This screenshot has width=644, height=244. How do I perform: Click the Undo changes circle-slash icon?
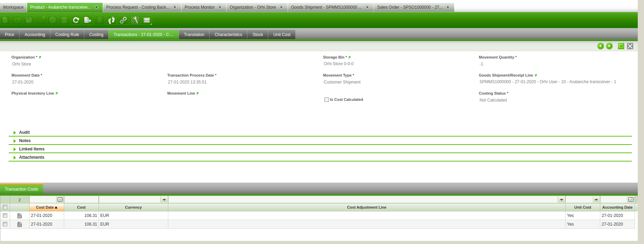pyautogui.click(x=52, y=20)
